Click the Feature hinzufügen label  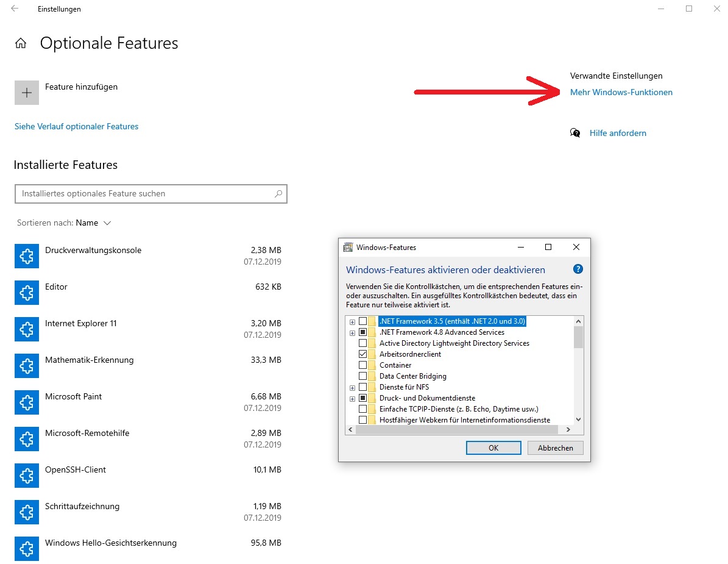(x=81, y=87)
